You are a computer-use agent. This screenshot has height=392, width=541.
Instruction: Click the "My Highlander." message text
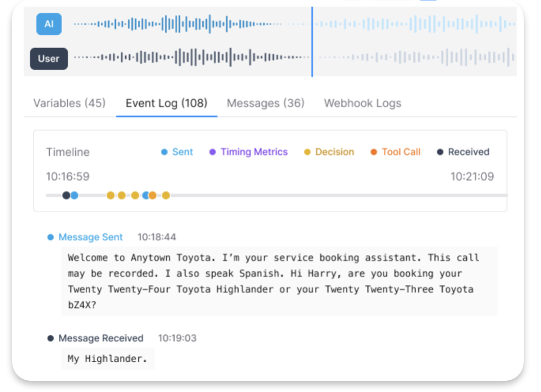pyautogui.click(x=108, y=359)
